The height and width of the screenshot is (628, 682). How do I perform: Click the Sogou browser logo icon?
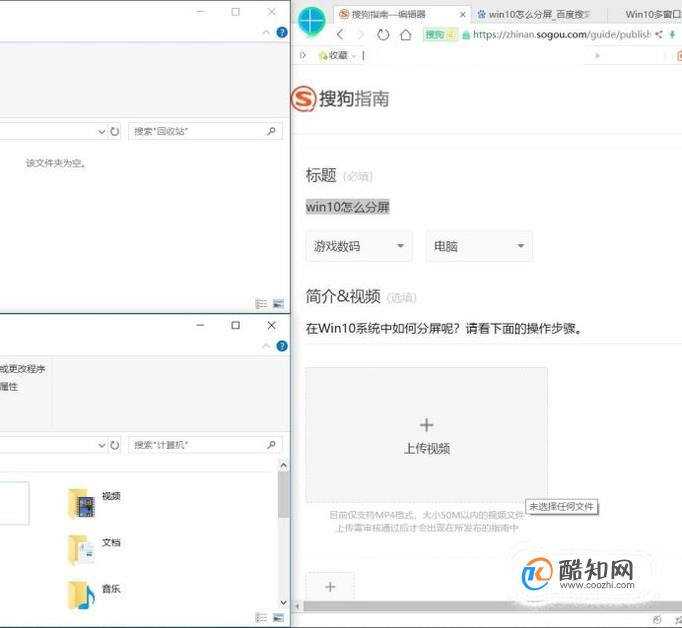[311, 22]
